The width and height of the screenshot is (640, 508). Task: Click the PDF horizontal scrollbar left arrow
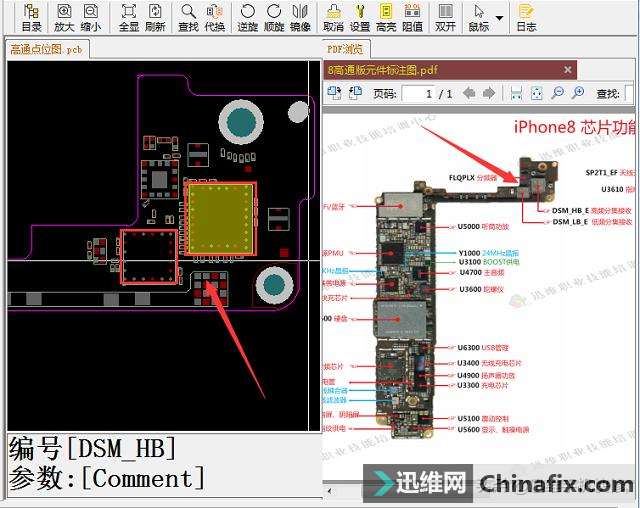tap(329, 491)
